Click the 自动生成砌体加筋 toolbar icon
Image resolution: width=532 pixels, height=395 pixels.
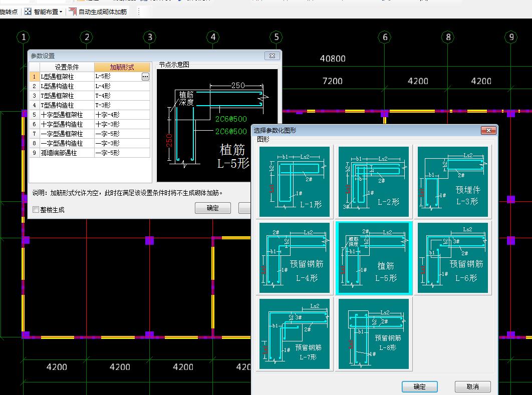click(73, 12)
